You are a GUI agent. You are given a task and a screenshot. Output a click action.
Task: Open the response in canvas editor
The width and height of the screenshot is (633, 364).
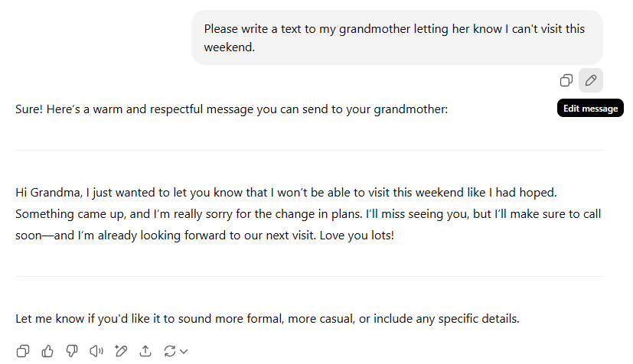[x=120, y=351]
